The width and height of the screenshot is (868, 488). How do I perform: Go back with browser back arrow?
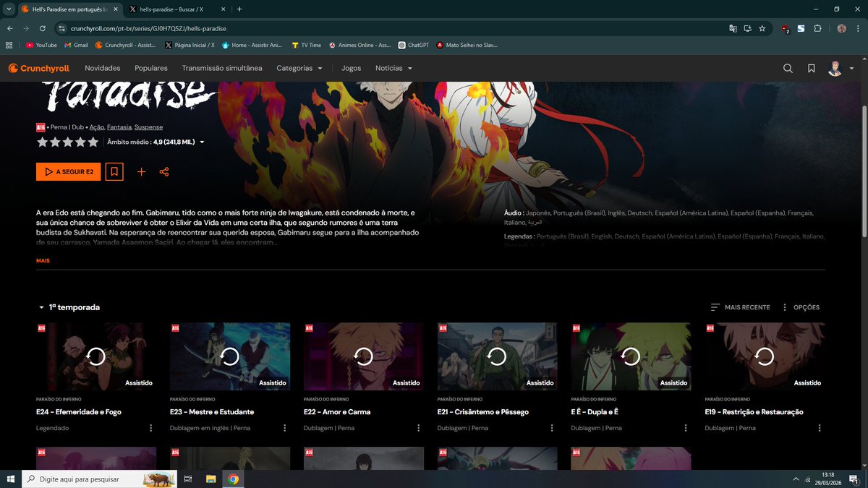9,28
